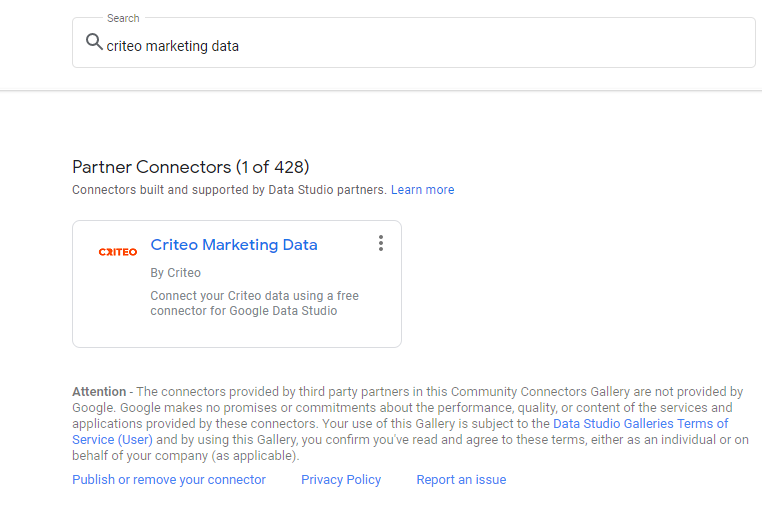Follow the Learn more link
The width and height of the screenshot is (762, 506).
pos(422,190)
